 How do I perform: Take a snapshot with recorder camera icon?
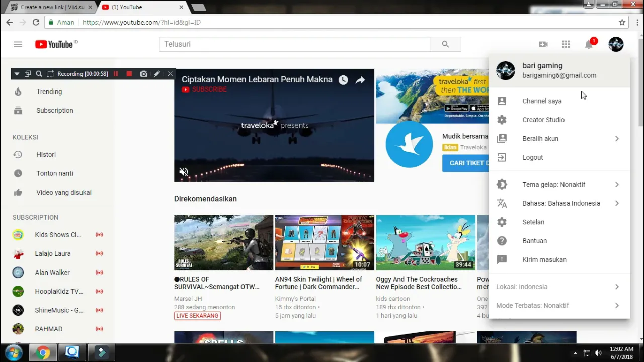pos(144,74)
